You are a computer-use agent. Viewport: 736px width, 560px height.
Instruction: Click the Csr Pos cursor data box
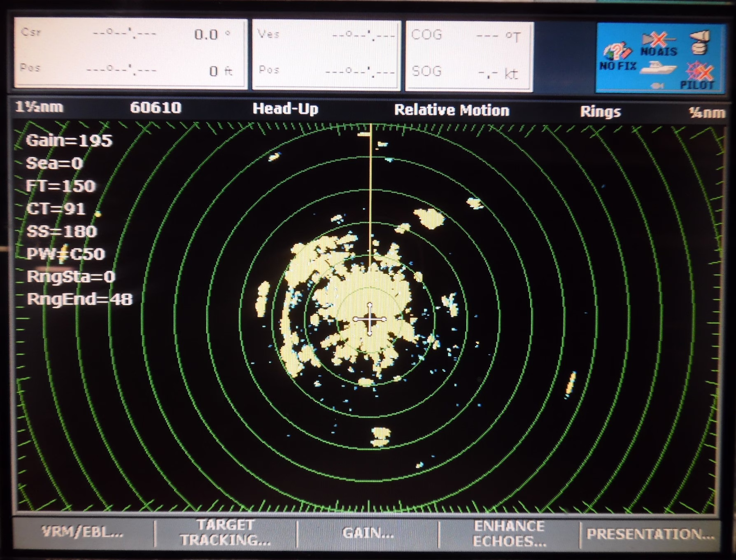pos(130,53)
